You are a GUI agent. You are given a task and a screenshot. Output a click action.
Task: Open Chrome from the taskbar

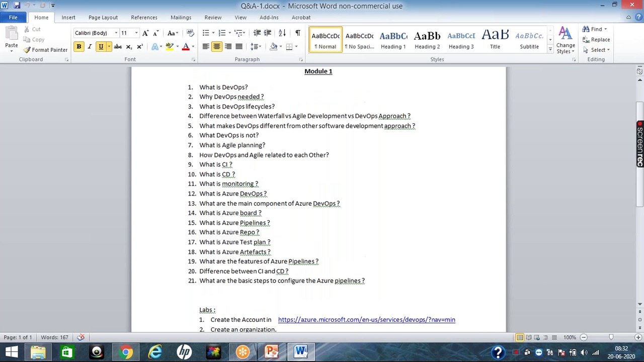[126, 351]
